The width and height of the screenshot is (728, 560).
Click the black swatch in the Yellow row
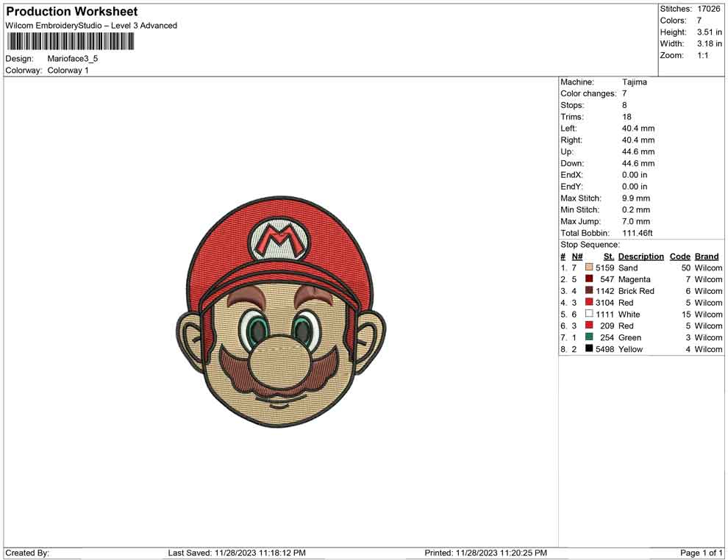[x=589, y=348]
